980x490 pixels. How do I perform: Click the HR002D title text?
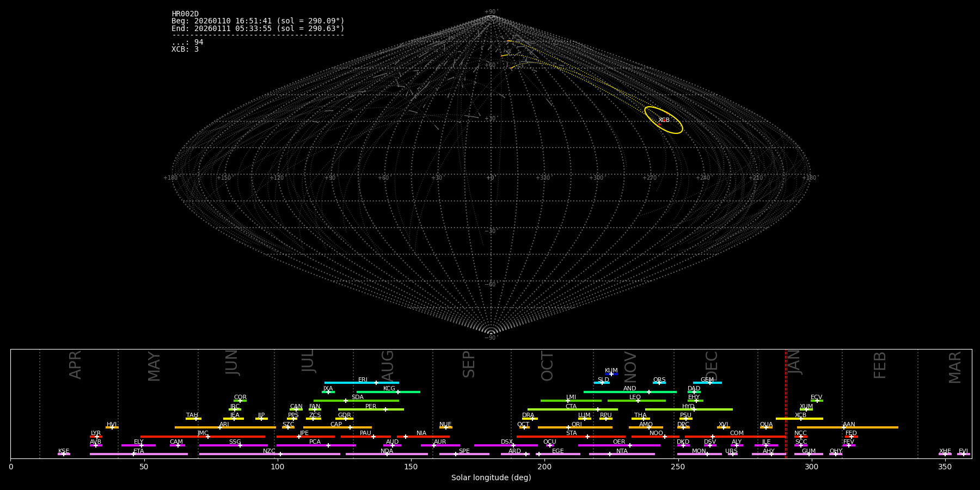(x=185, y=14)
